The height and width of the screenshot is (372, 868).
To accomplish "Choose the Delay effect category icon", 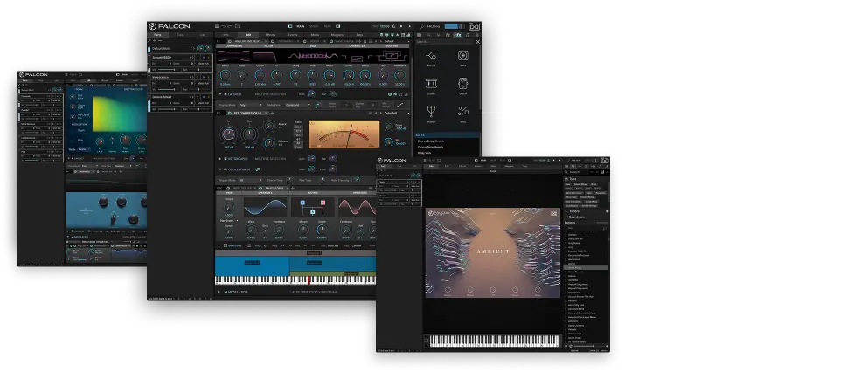I will (431, 84).
